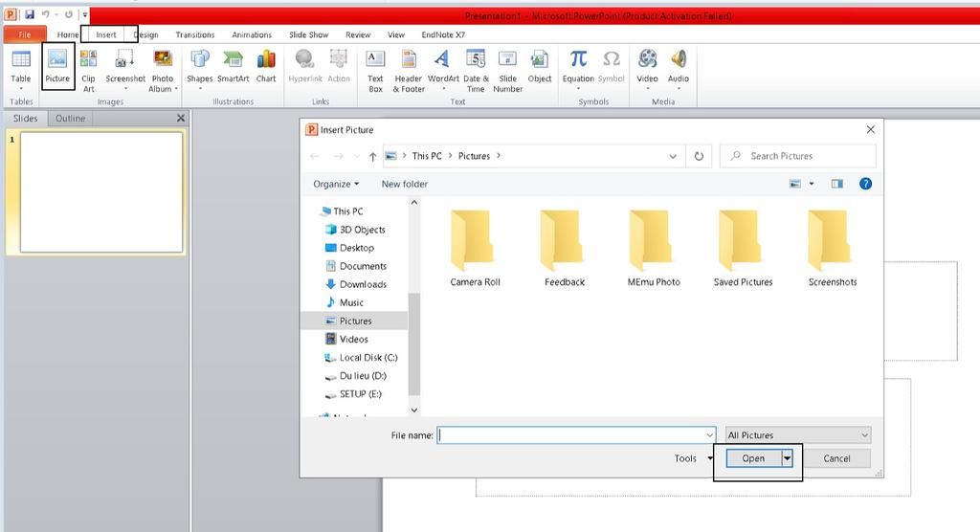Open dialog Help question mark icon
The height and width of the screenshot is (532, 980).
click(x=865, y=184)
